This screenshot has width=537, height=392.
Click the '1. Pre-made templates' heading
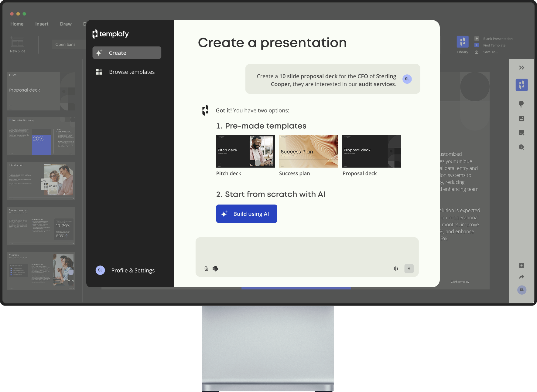coord(261,126)
